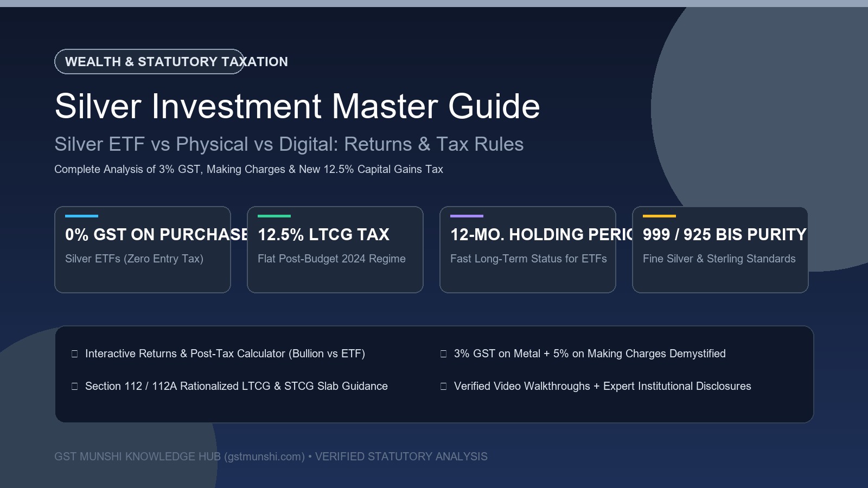Click bullet icon beside Section 112 / 112A

[x=75, y=387]
